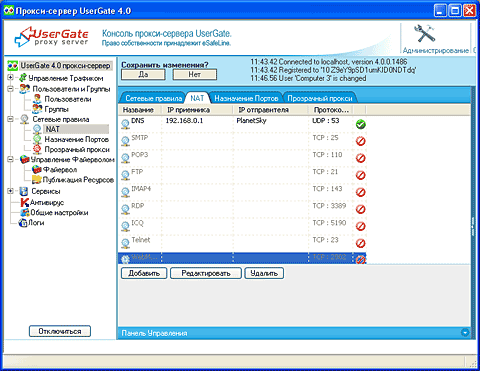480x371 pixels.
Task: Click the Сервисы tree icon
Action: (24, 191)
